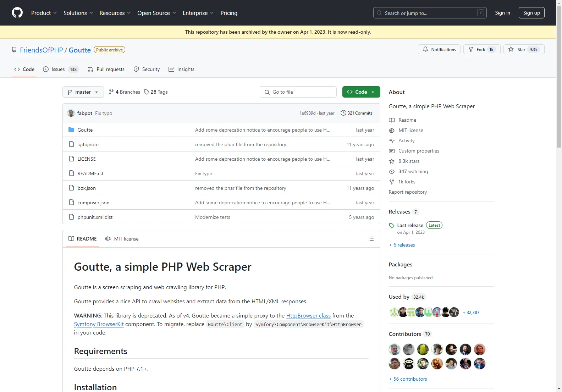Open the HttpBrowser class link
The height and width of the screenshot is (392, 562).
pos(308,316)
